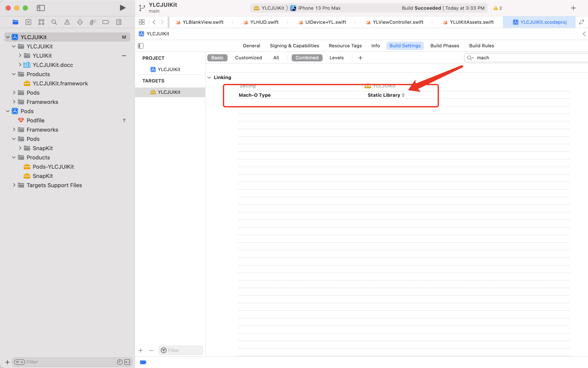This screenshot has width=588, height=368.
Task: Hide the project and targets list
Action: tap(141, 46)
